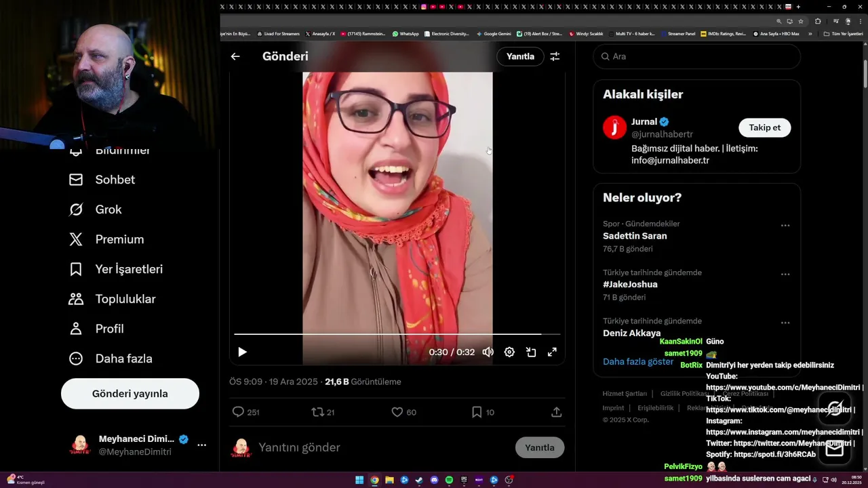Open Erişilebilirlik footer link
The image size is (868, 488).
[655, 408]
